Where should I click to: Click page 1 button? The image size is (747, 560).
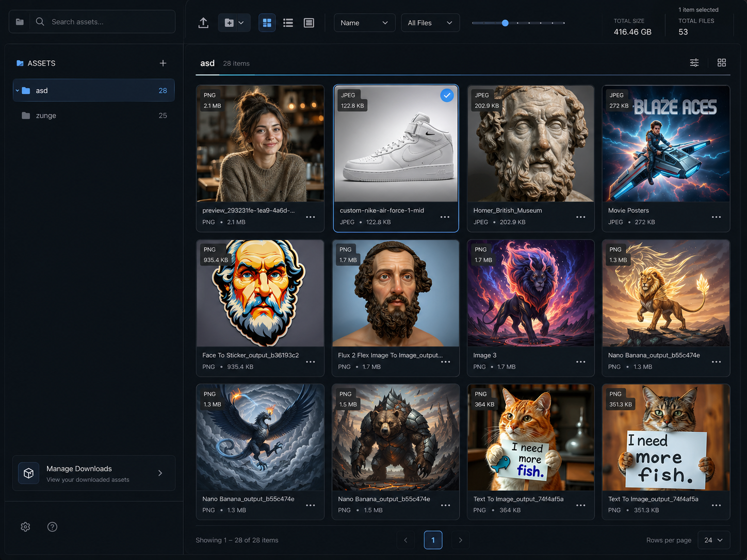point(433,540)
